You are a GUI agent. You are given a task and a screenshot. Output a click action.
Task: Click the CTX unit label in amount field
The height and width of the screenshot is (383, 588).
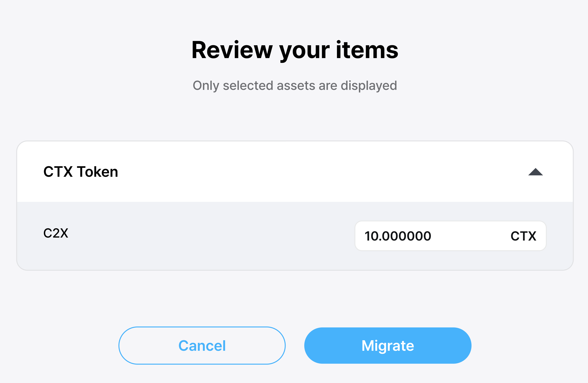[x=523, y=236]
